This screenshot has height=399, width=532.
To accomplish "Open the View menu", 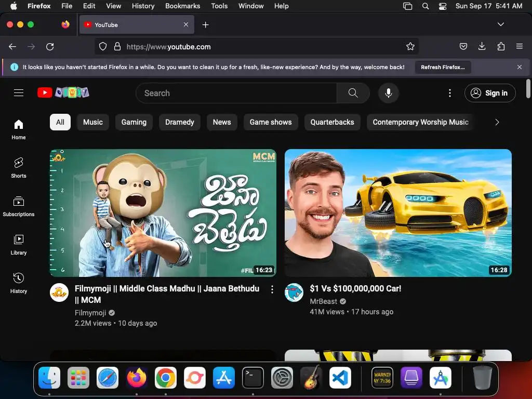I will 113,6.
